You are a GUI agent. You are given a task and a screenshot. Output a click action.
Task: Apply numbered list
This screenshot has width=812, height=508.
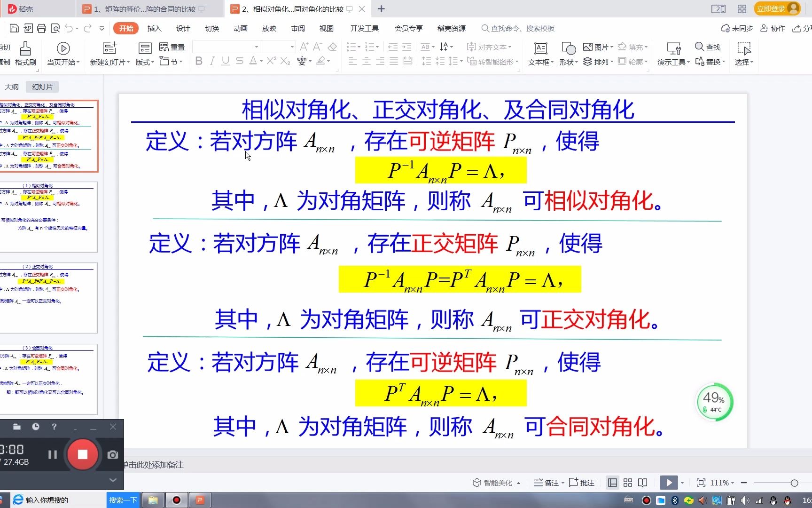(x=370, y=47)
